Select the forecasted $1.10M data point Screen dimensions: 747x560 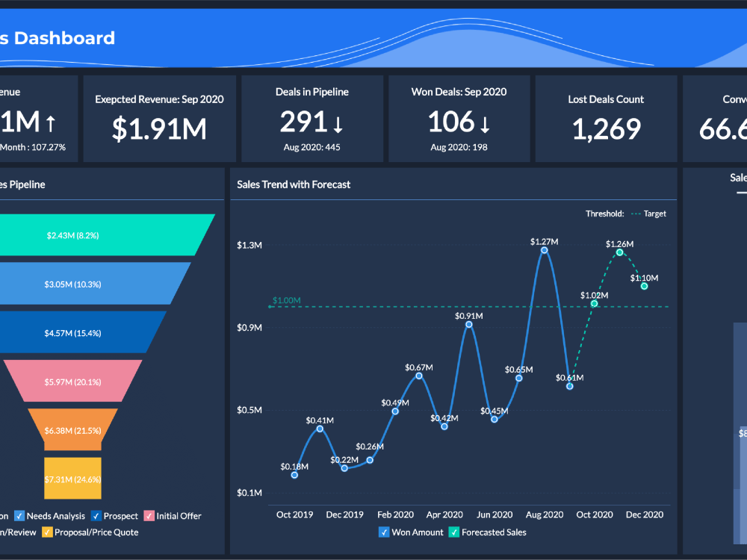tap(644, 286)
